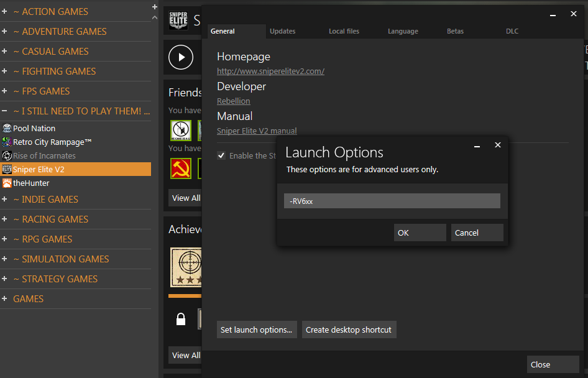Minimize the Launch Options dialog
Image resolution: width=588 pixels, height=378 pixels.
(477, 145)
